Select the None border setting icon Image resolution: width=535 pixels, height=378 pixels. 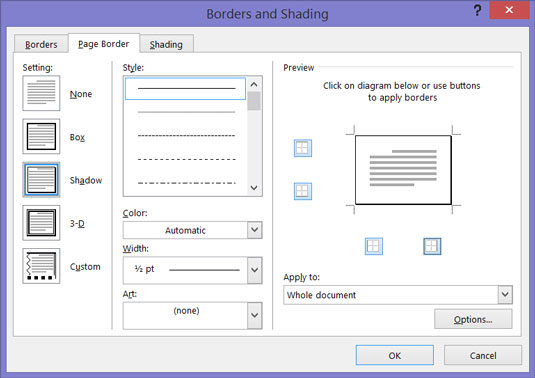pyautogui.click(x=41, y=93)
